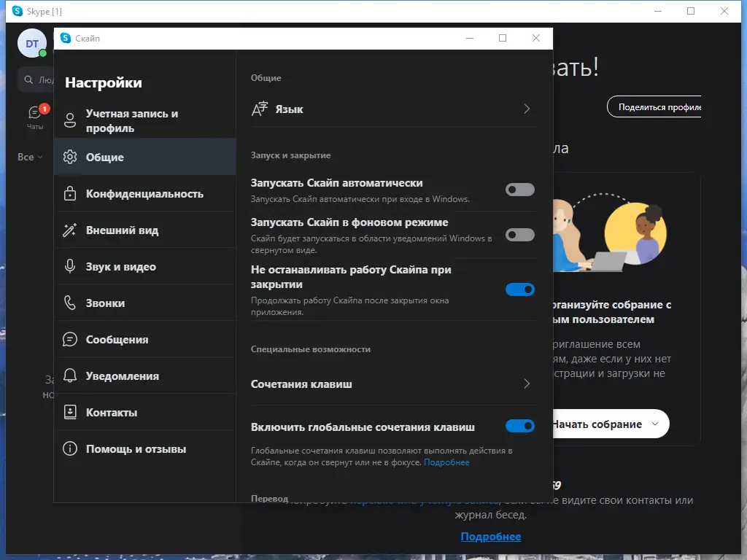747x560 pixels.
Task: Disable Не останавливать работу Скайпа при закрытии
Action: 519,289
